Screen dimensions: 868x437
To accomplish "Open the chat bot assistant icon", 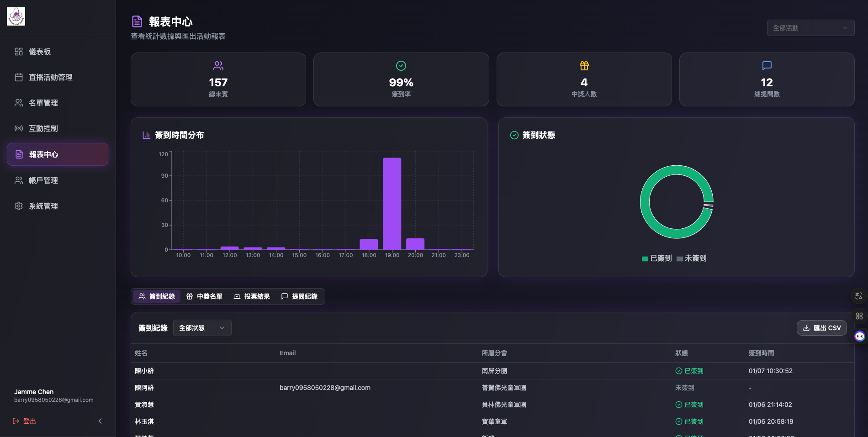I will pyautogui.click(x=859, y=337).
